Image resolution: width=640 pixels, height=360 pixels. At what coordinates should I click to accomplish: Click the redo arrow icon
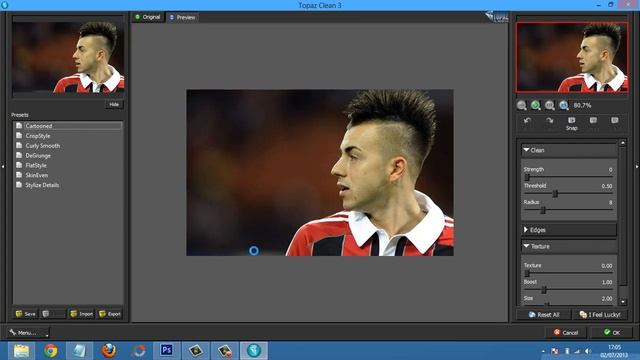549,120
